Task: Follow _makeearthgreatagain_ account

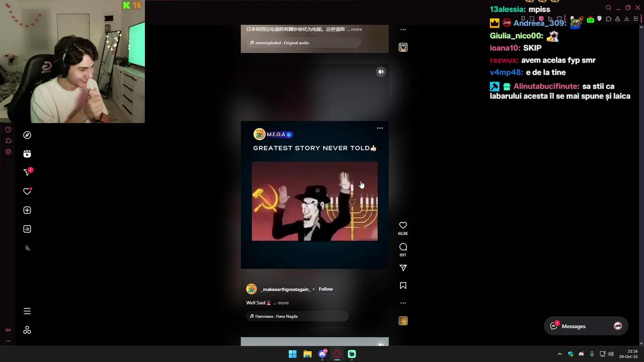Action: tap(326, 289)
